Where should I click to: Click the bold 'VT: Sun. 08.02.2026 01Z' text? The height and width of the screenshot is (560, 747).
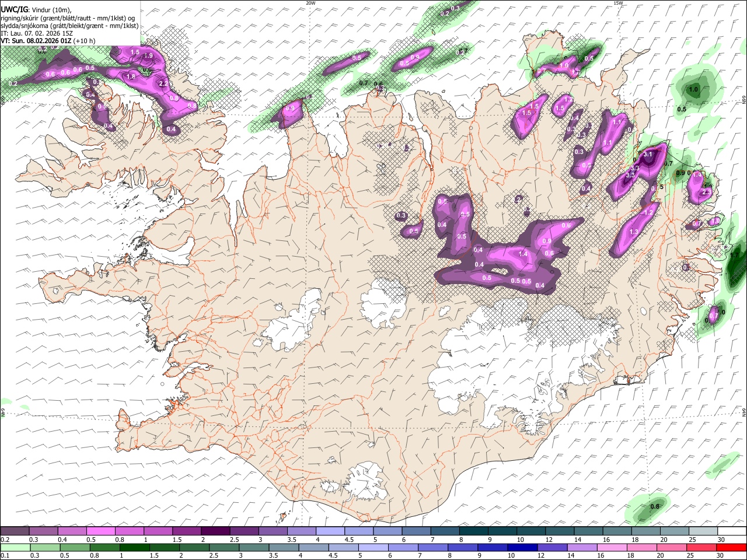pos(36,41)
